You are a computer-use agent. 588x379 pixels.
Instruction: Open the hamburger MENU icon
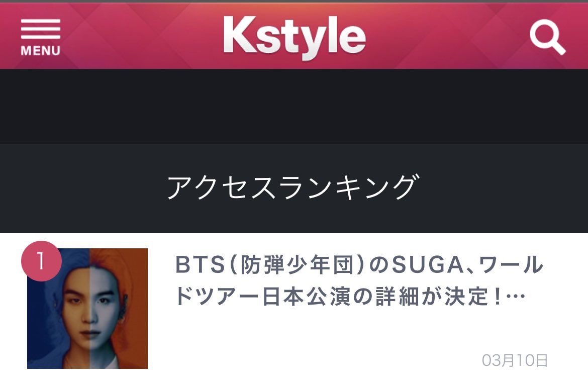point(41,37)
